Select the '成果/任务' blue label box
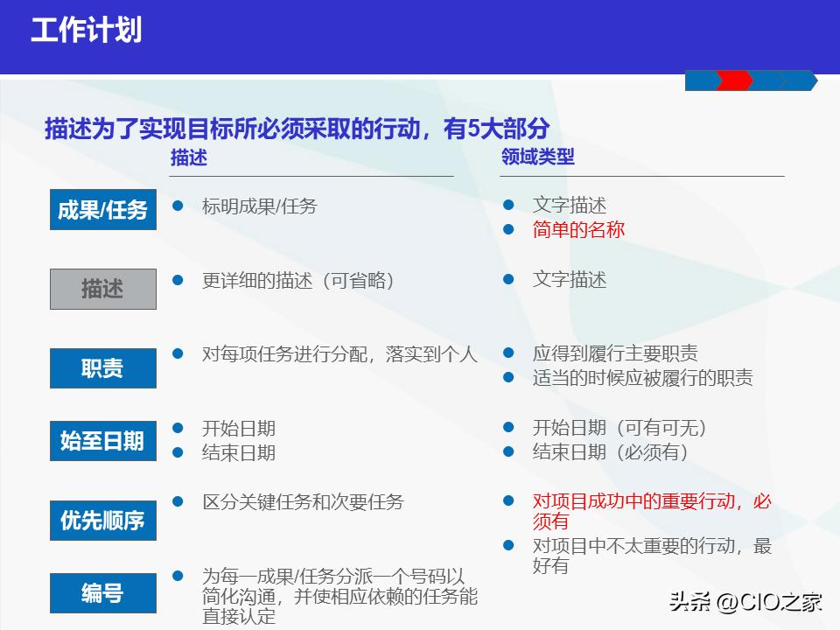 (x=102, y=209)
